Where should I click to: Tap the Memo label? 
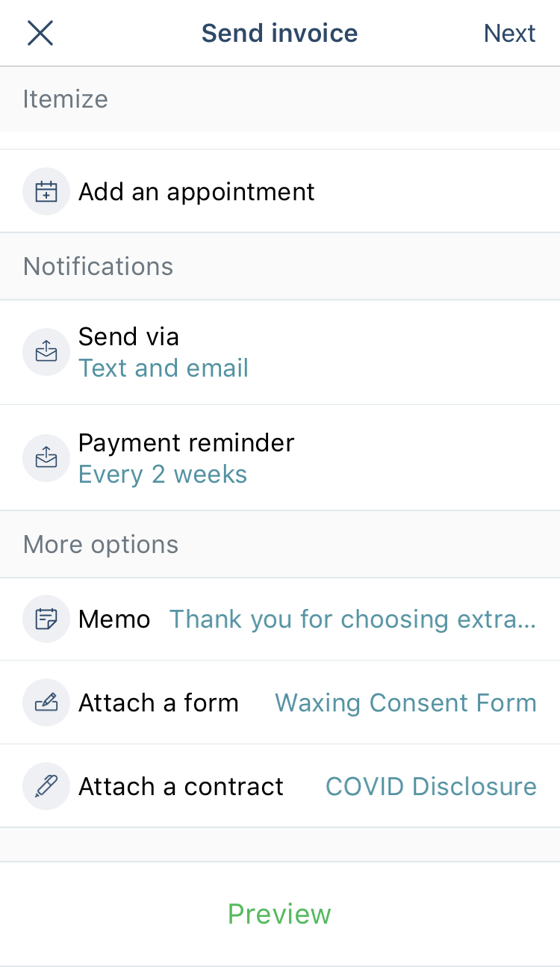point(114,619)
